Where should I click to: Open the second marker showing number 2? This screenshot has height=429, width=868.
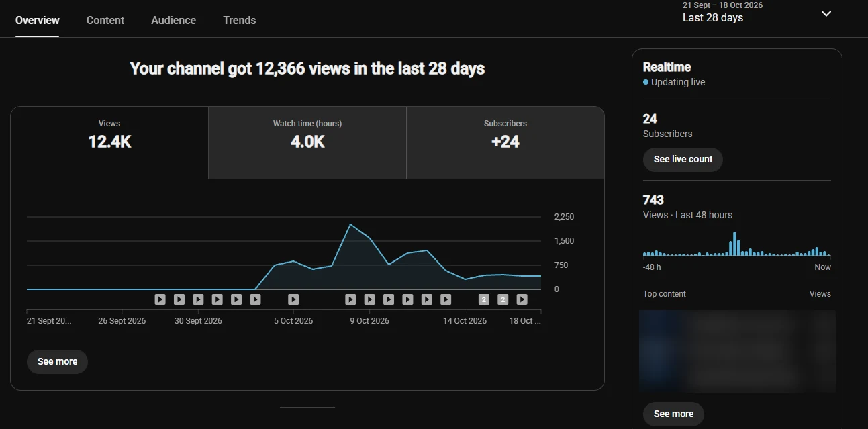click(x=503, y=299)
